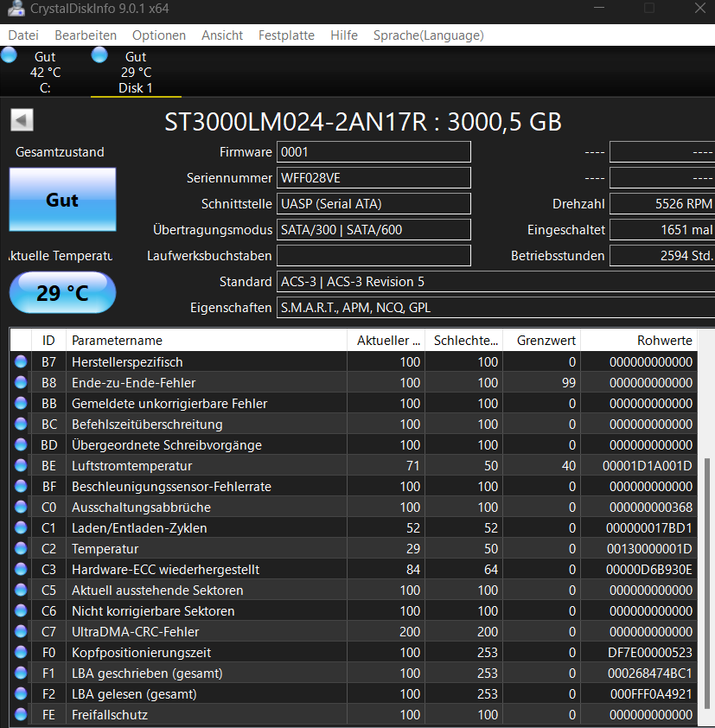This screenshot has height=728, width=715.
Task: Click the Betriebsstunden value 2594 Std.
Action: pos(662,256)
